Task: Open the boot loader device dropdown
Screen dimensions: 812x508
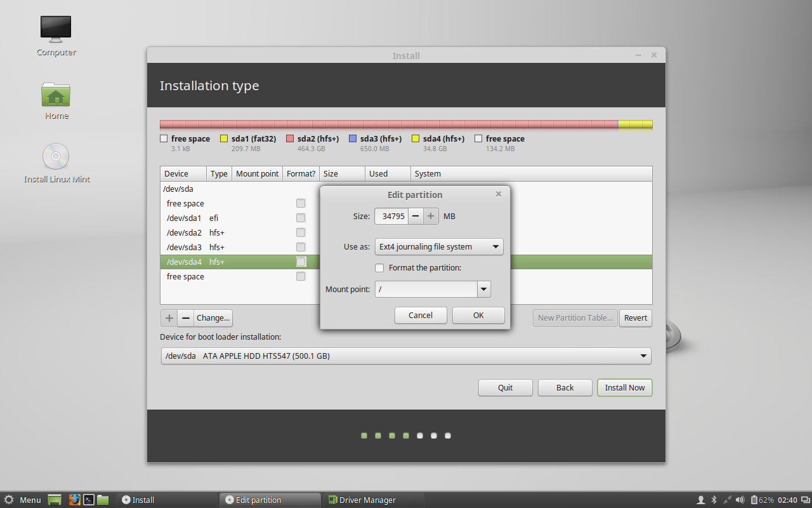Action: [406, 356]
